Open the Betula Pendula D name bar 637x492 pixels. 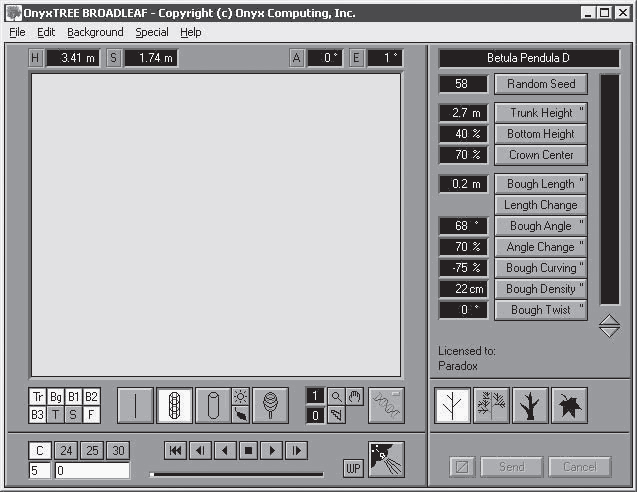coord(529,58)
